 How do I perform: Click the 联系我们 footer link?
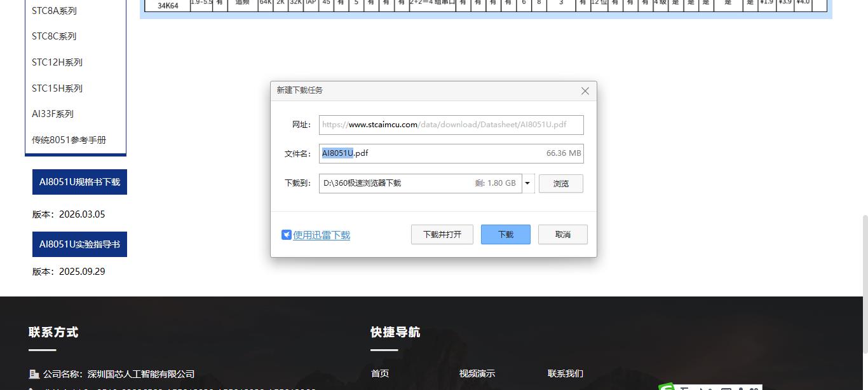566,373
